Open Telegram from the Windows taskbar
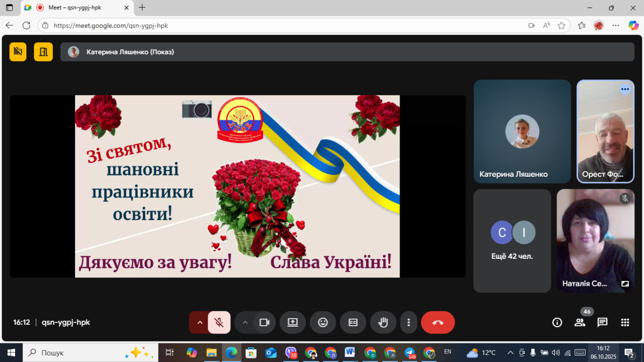The image size is (644, 362). 410,352
